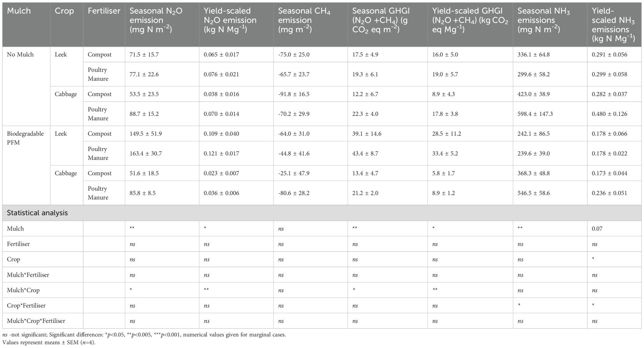644x348 pixels.
Task: Select the Mulch*Fertiliser row label
Action: (x=28, y=275)
